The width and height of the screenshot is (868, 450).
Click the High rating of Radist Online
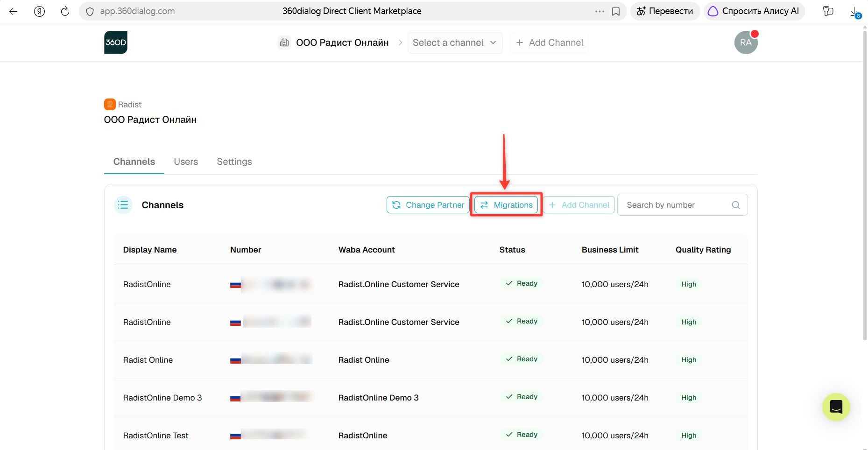[x=689, y=360]
